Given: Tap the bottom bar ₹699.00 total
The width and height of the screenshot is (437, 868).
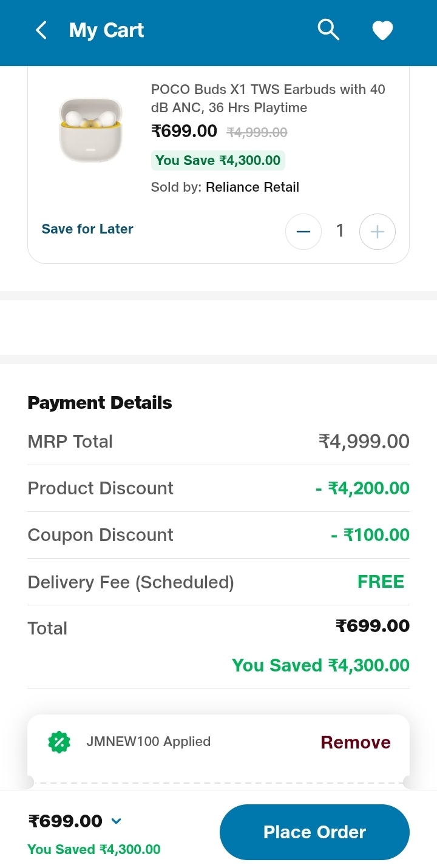Looking at the screenshot, I should click(x=66, y=821).
